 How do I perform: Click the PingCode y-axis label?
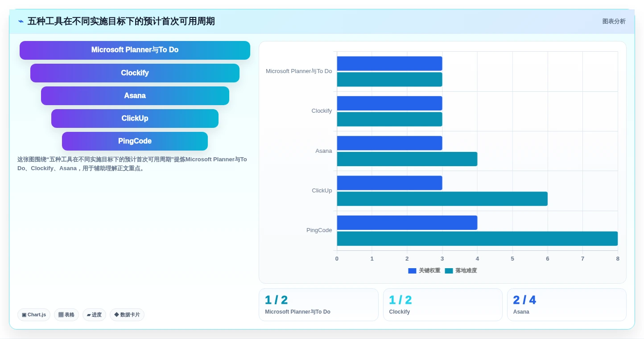click(319, 230)
